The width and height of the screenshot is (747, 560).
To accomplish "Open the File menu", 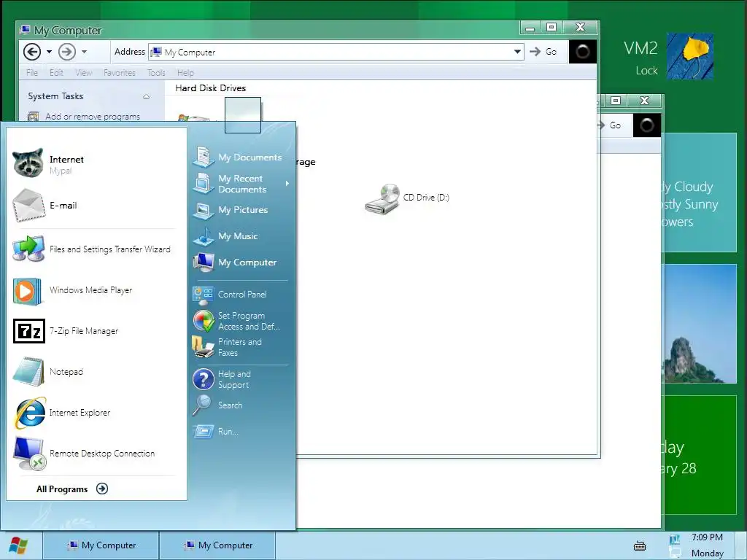I will 32,73.
